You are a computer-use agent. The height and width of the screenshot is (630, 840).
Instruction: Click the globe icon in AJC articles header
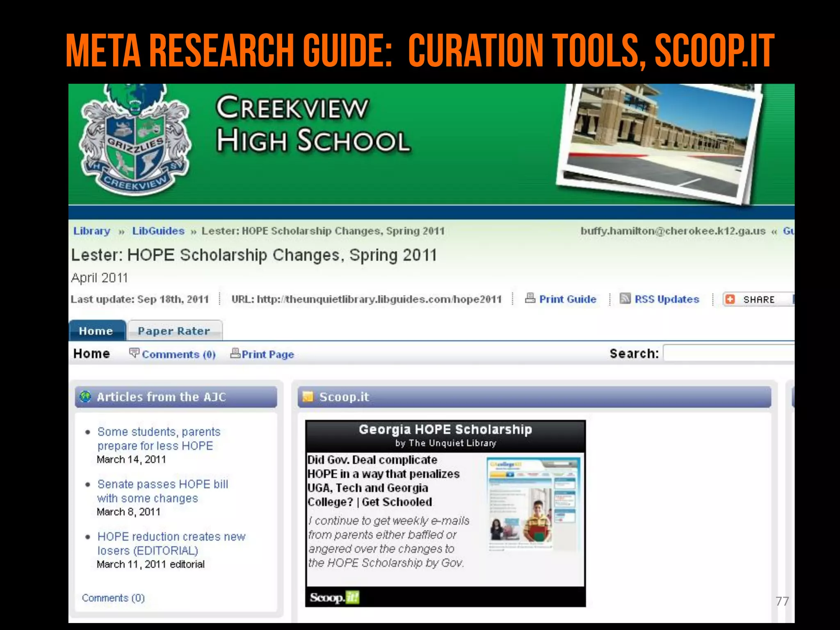pyautogui.click(x=85, y=397)
